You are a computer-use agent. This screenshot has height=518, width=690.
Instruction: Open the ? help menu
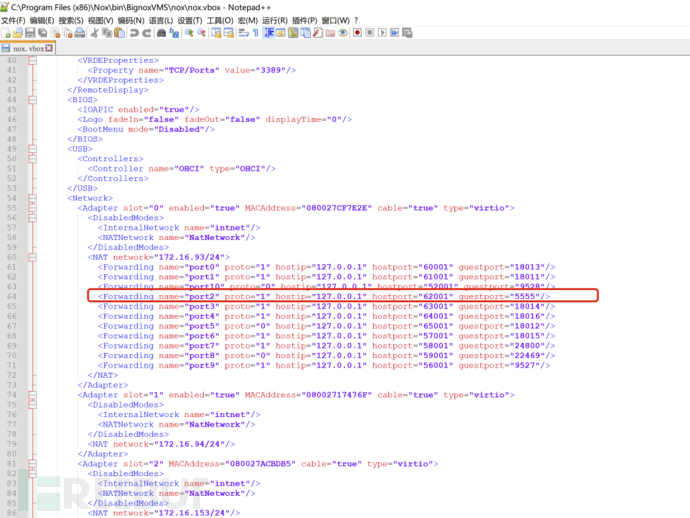[x=356, y=21]
